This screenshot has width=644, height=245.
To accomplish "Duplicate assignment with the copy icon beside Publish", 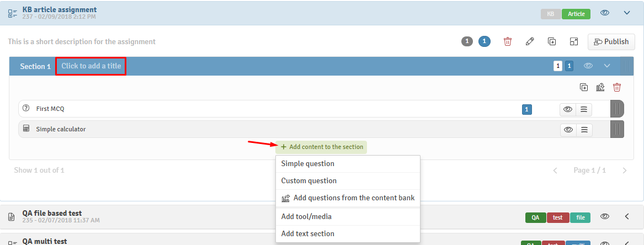I will click(552, 41).
